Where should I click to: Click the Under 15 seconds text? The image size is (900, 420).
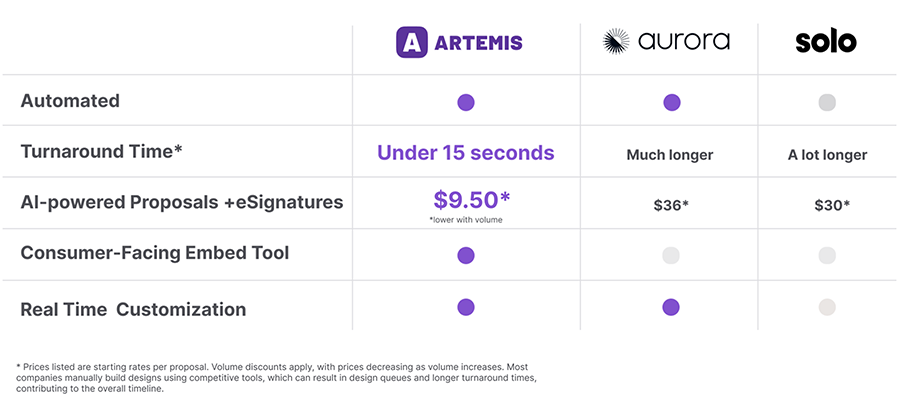tap(465, 153)
